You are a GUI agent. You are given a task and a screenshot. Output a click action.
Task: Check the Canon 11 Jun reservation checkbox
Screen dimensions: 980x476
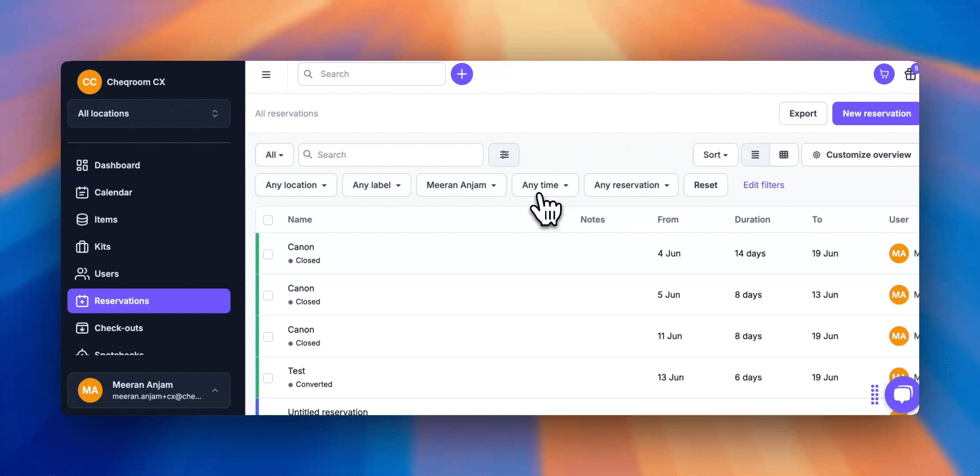pos(268,337)
